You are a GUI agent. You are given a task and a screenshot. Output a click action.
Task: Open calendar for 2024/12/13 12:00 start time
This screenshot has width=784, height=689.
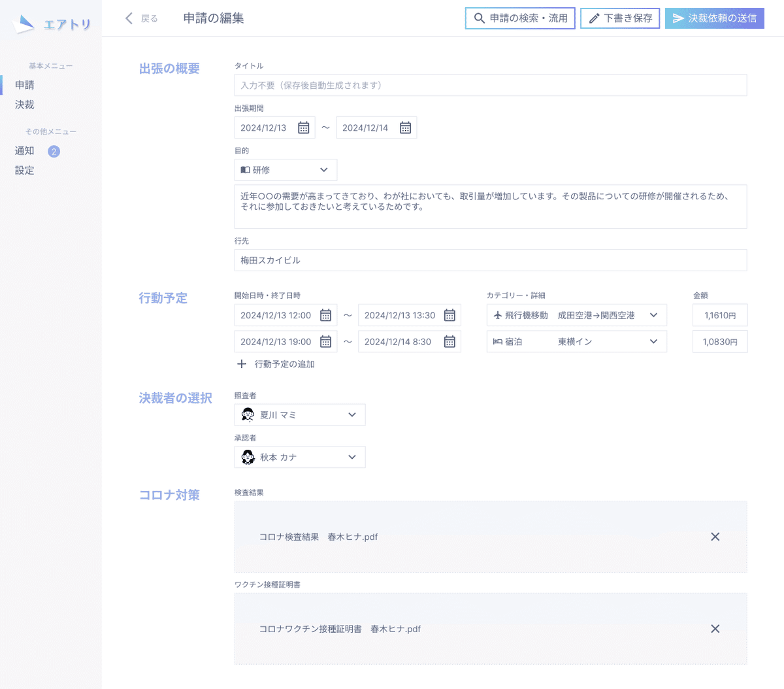point(326,315)
